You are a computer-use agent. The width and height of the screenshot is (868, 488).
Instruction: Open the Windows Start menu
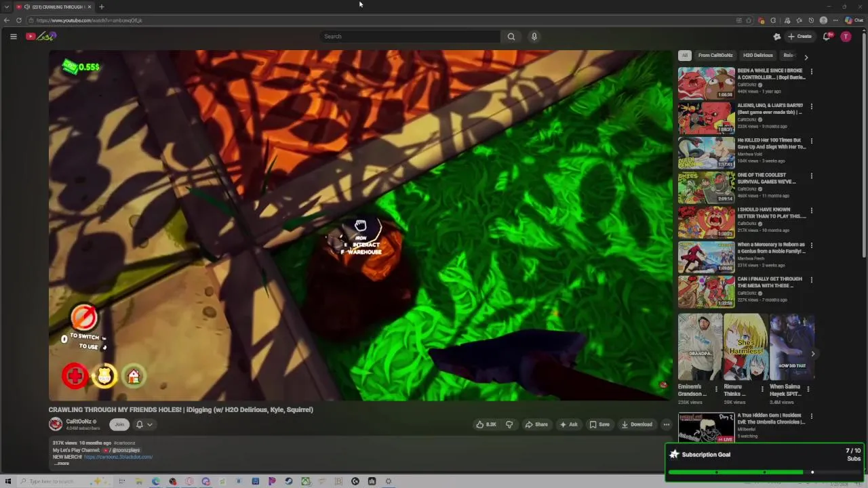click(8, 481)
